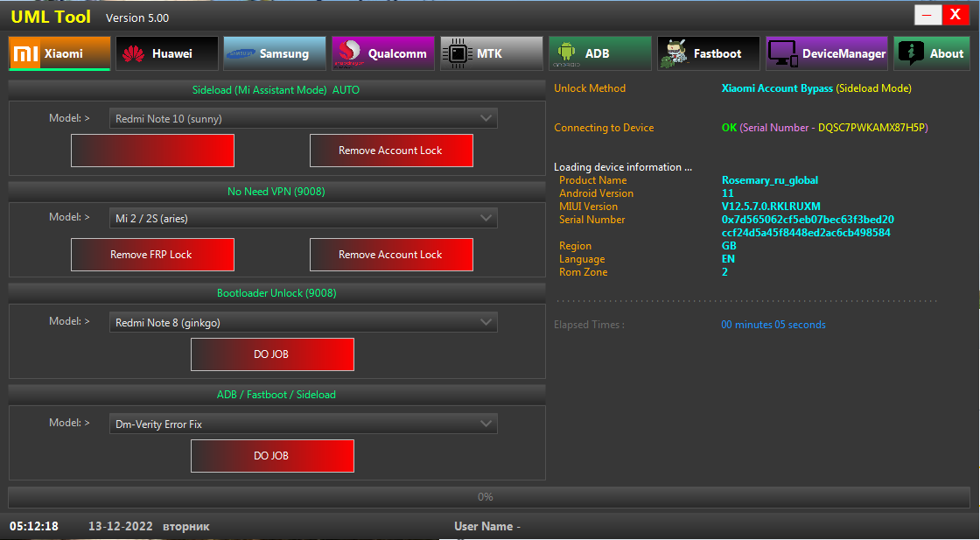Click the MTK chip icon
980x540 pixels.
458,53
